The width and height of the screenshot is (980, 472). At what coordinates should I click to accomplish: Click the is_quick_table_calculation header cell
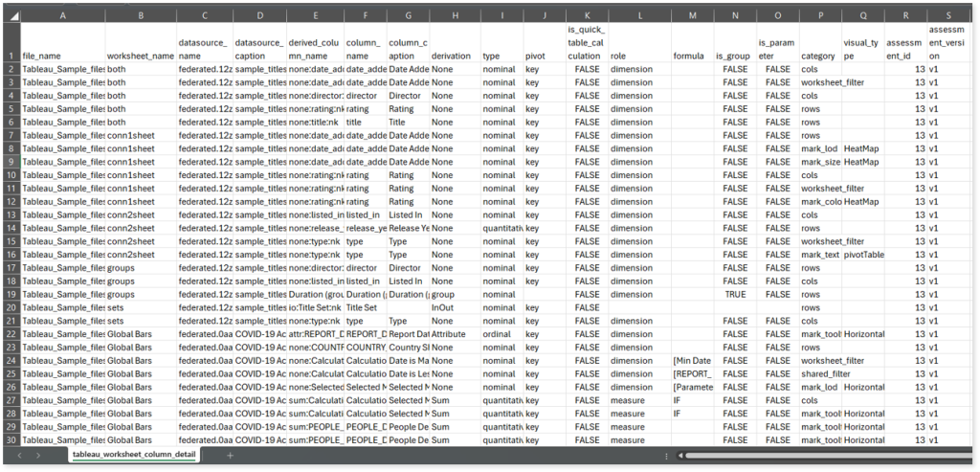point(588,42)
